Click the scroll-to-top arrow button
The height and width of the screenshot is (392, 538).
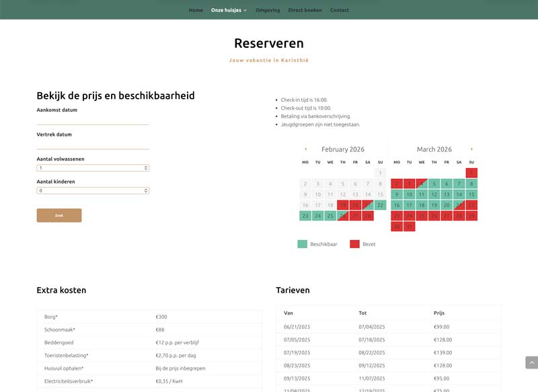pyautogui.click(x=531, y=362)
